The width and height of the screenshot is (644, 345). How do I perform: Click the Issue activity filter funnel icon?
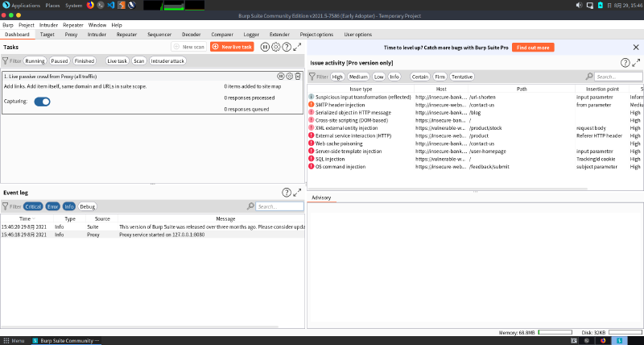point(312,77)
